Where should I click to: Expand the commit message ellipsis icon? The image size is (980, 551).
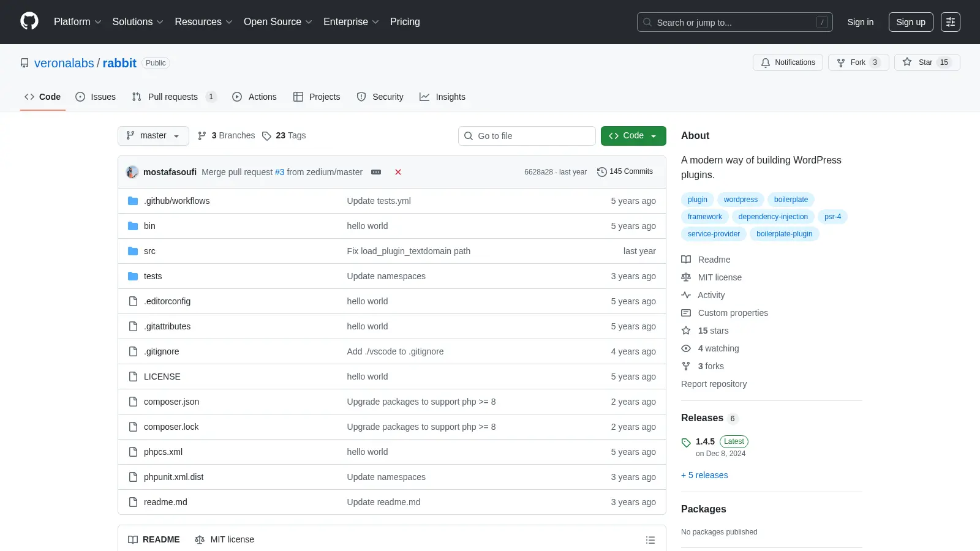pos(376,172)
